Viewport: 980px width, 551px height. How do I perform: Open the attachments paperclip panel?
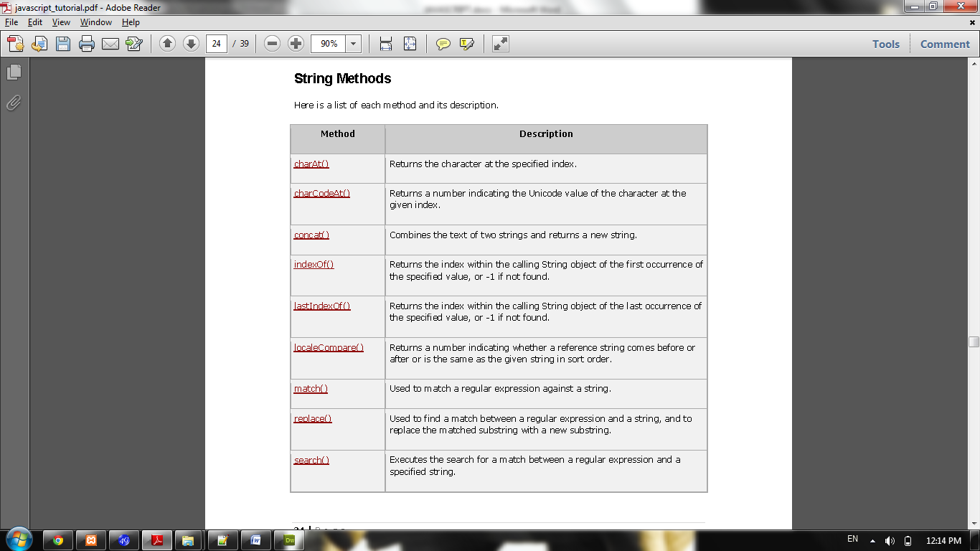[x=14, y=103]
